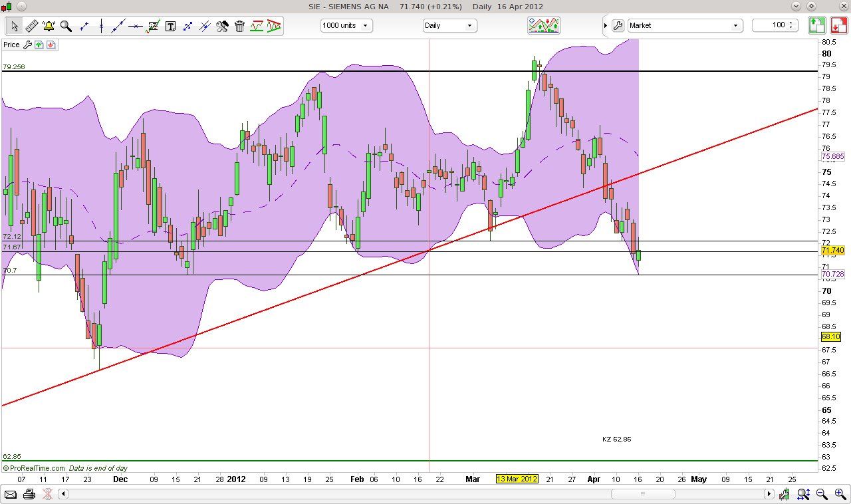The image size is (851, 504).
Task: Open the 1000 units dropdown
Action: [364, 25]
